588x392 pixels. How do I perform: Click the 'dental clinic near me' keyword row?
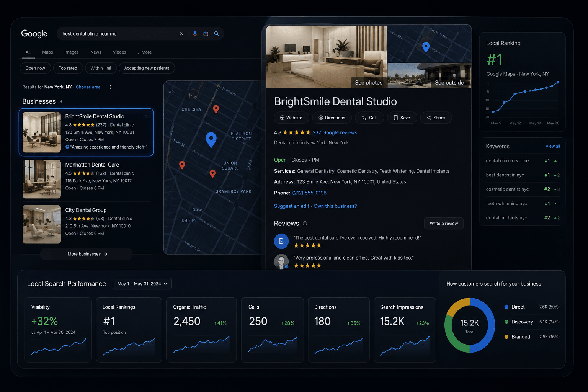coord(523,161)
